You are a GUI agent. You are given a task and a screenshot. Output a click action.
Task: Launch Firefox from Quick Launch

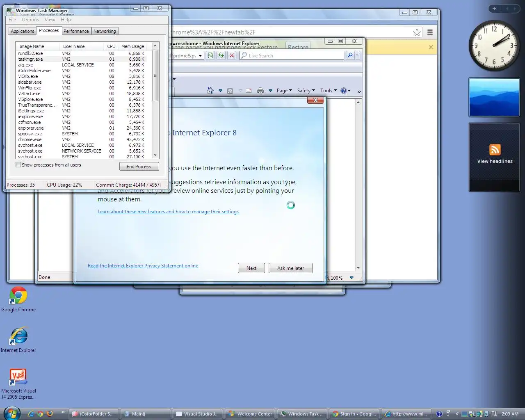coord(50,413)
